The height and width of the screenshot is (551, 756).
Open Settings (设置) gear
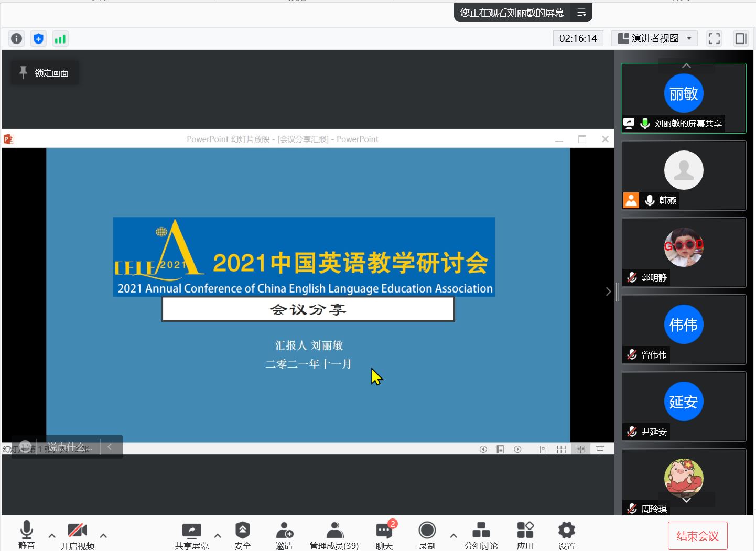pyautogui.click(x=567, y=536)
